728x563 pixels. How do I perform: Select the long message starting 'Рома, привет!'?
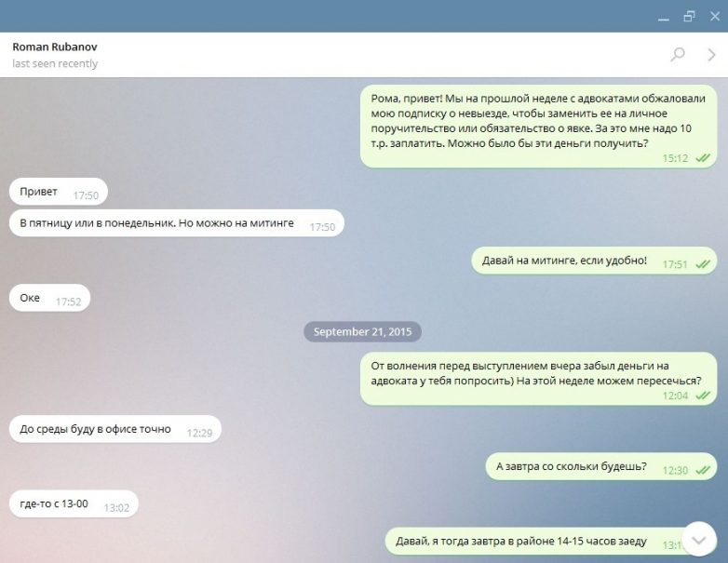[539, 127]
